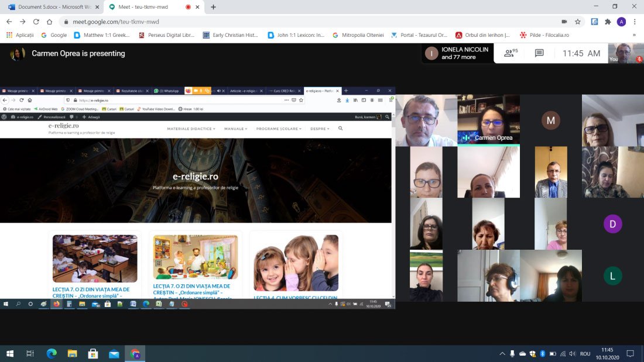This screenshot has height=362, width=644.
Task: Click the Chrome profile avatar icon
Action: 622,21
